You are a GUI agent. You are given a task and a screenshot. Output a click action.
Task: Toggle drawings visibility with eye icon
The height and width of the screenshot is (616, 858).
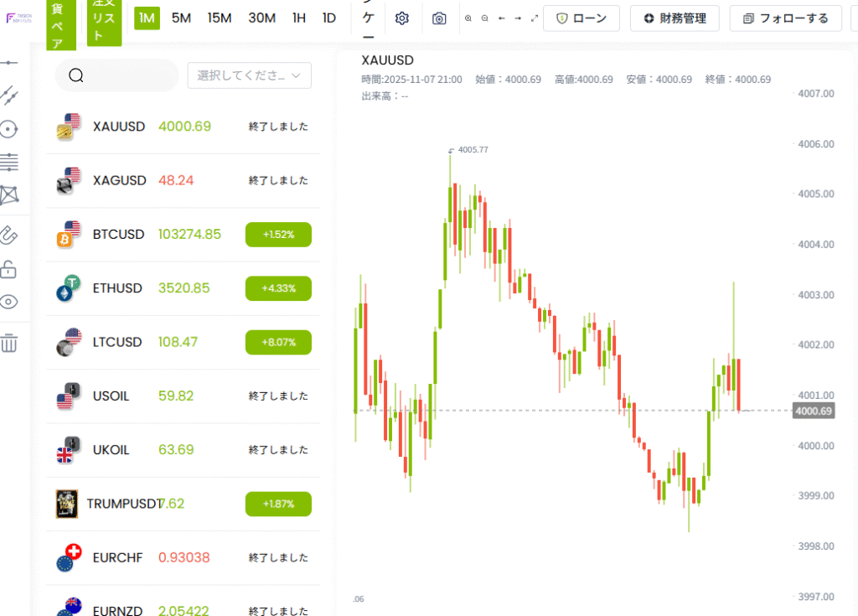9,303
